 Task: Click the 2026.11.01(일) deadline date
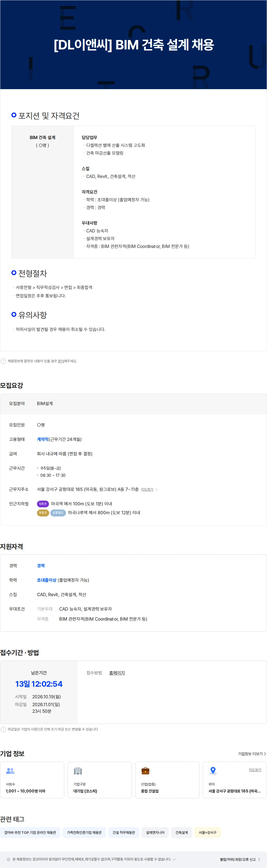pyautogui.click(x=46, y=704)
